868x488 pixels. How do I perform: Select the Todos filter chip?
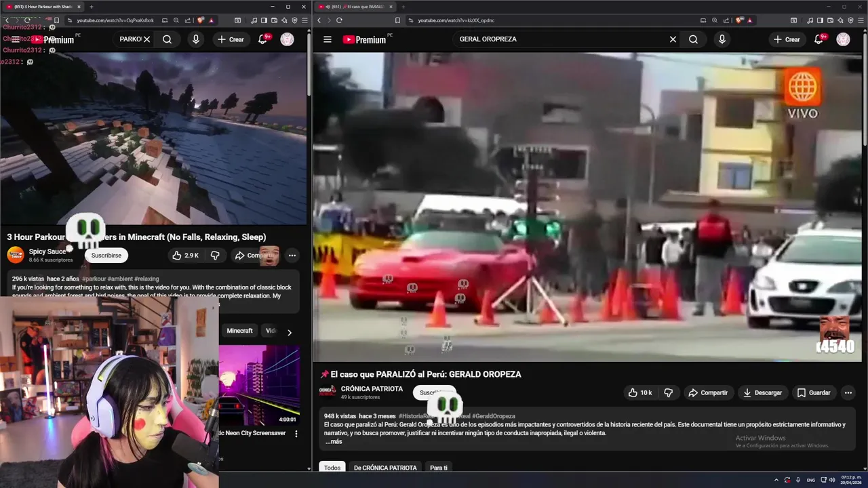pyautogui.click(x=332, y=468)
